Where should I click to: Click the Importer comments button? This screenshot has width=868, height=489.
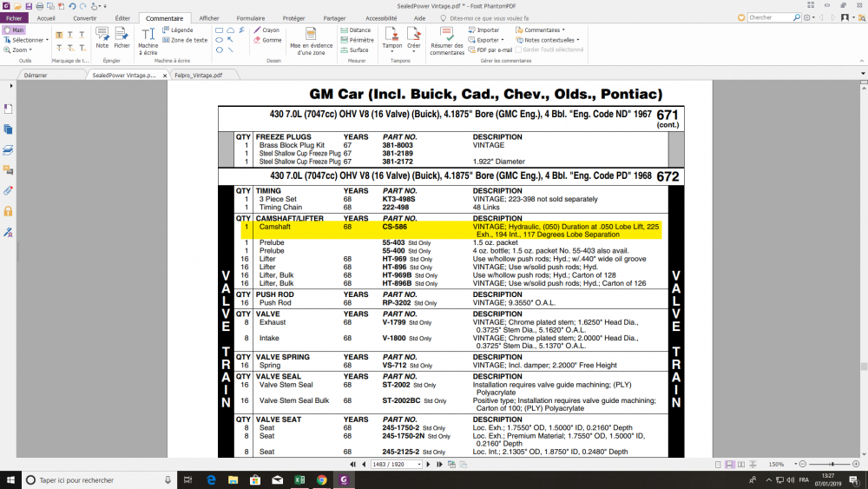coord(483,30)
